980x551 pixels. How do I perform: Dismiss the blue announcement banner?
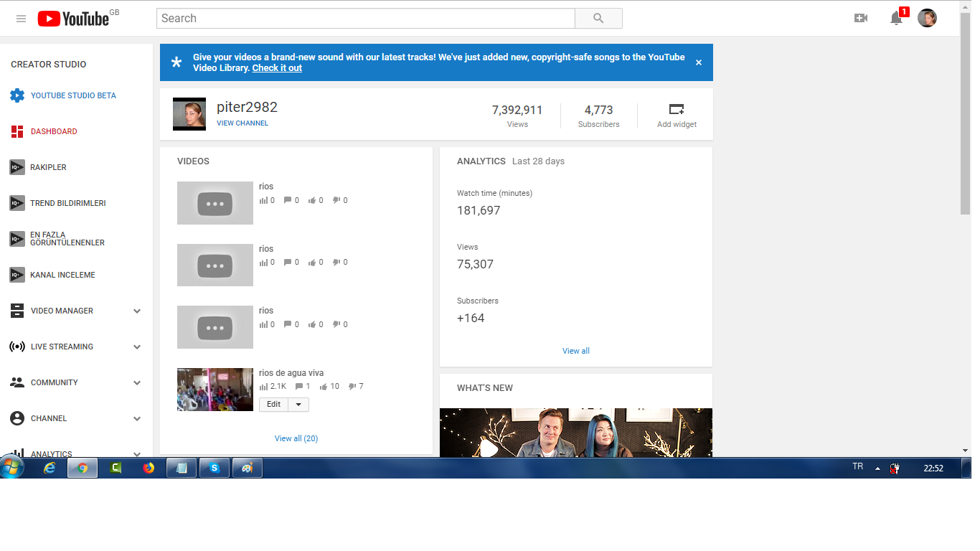(699, 62)
